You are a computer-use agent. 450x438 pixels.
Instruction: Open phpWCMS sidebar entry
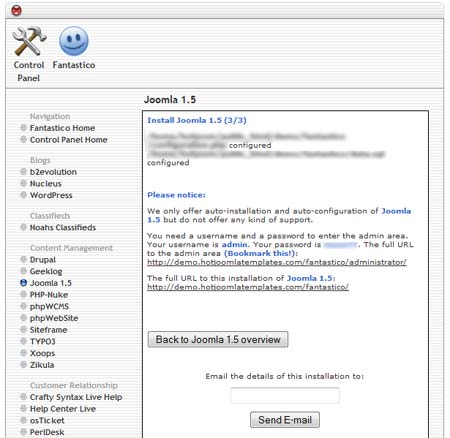coord(49,306)
